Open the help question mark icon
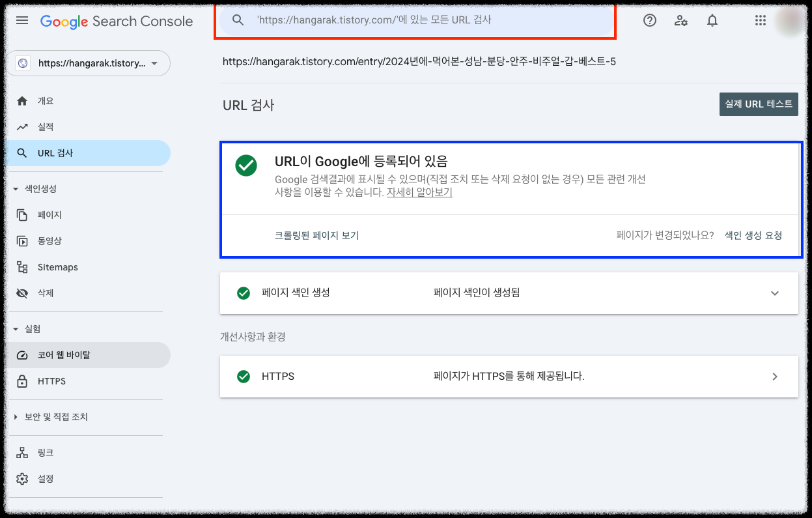The width and height of the screenshot is (812, 518). click(x=650, y=21)
